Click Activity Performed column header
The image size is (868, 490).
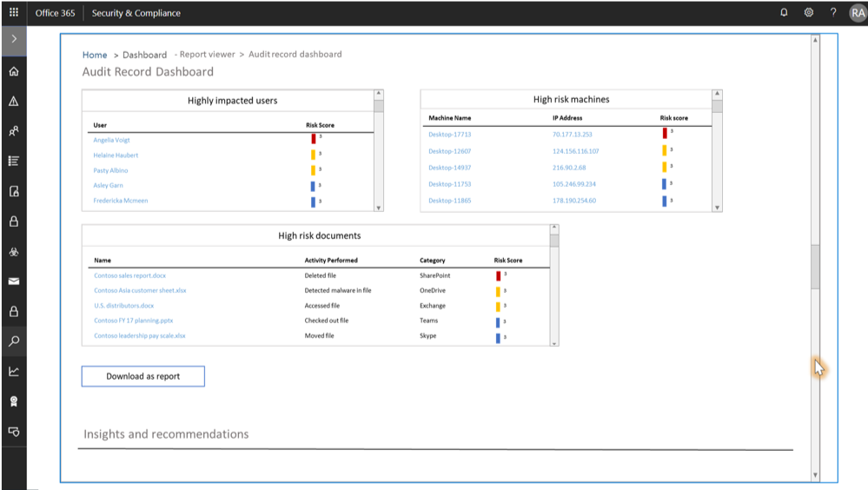pos(331,261)
